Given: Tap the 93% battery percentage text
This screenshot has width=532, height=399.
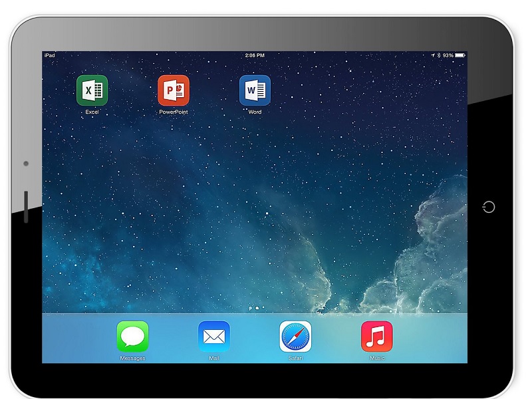Looking at the screenshot, I should coord(448,55).
